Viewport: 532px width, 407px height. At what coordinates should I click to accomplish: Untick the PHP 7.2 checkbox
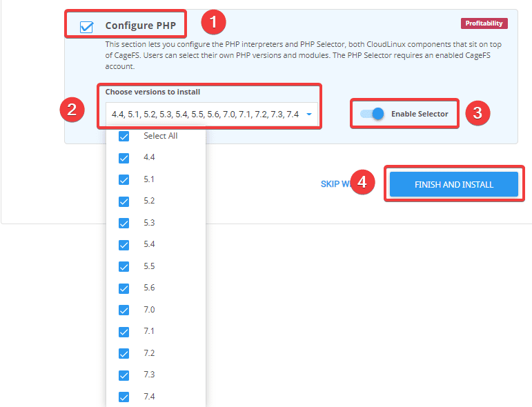[x=124, y=354]
